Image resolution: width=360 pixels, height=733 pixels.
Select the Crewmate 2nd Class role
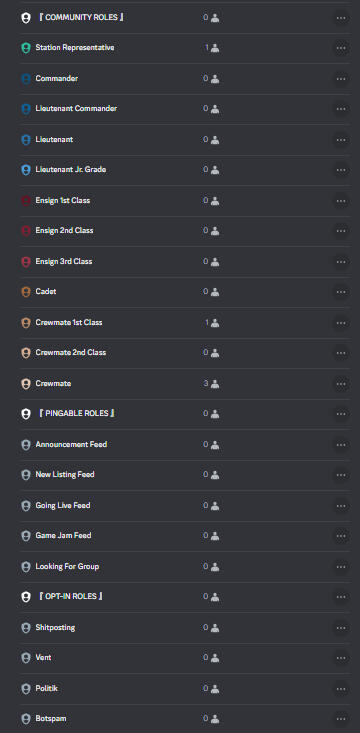pos(185,353)
